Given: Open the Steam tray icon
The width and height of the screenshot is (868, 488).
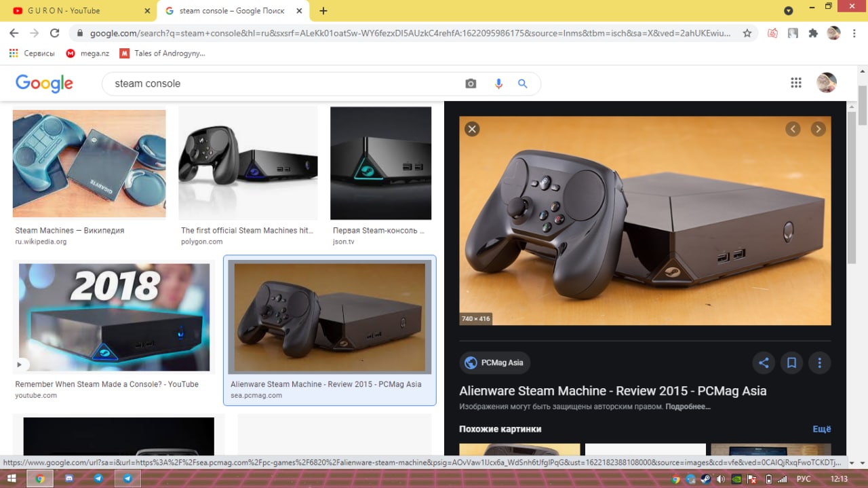Looking at the screenshot, I should tap(707, 478).
